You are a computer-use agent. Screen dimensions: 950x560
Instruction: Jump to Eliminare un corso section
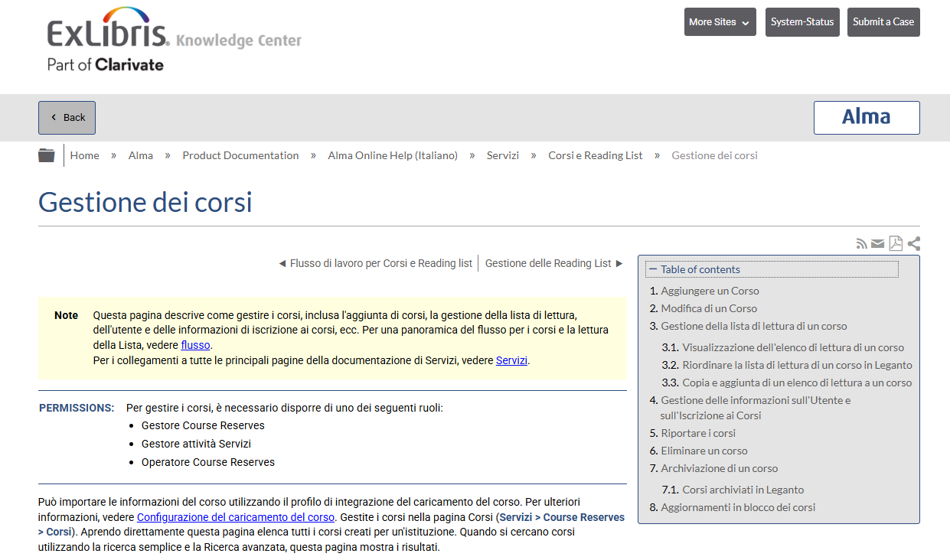tap(704, 451)
